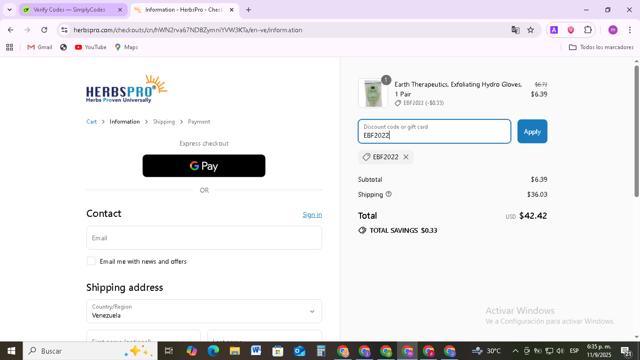
Task: Open the extensions puzzle icon
Action: click(588, 30)
